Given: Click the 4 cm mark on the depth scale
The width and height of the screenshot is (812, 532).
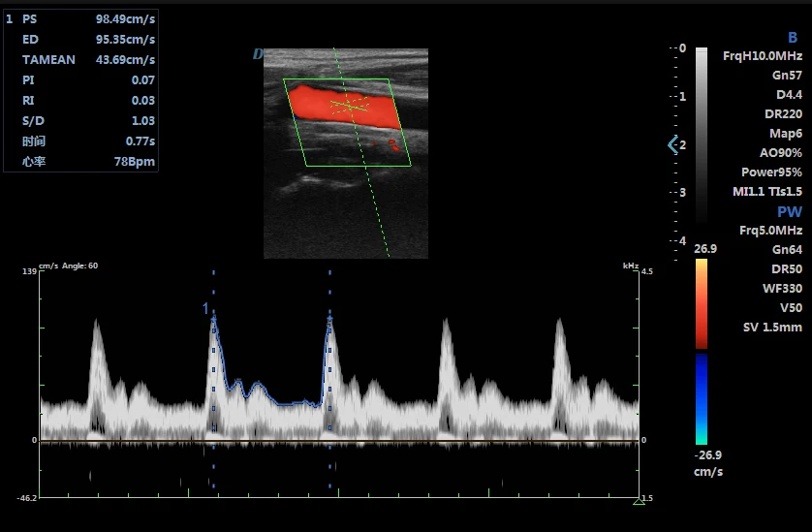Looking at the screenshot, I should click(x=682, y=241).
